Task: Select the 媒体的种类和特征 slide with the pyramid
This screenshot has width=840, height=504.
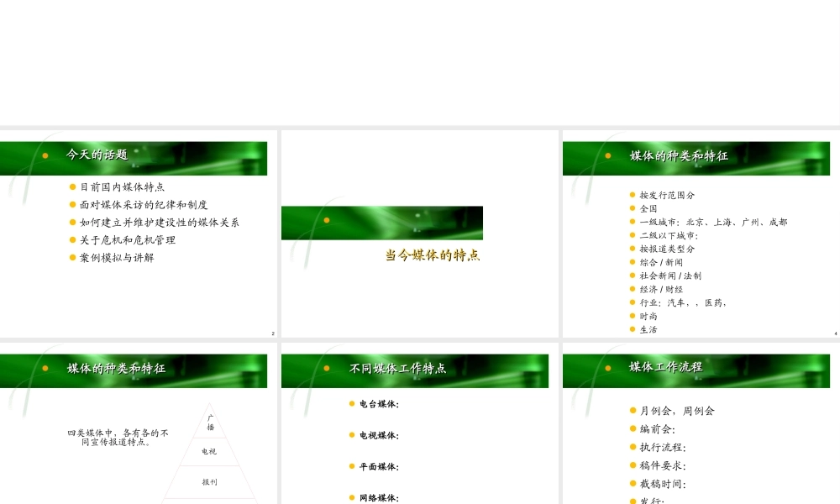Action: click(139, 423)
